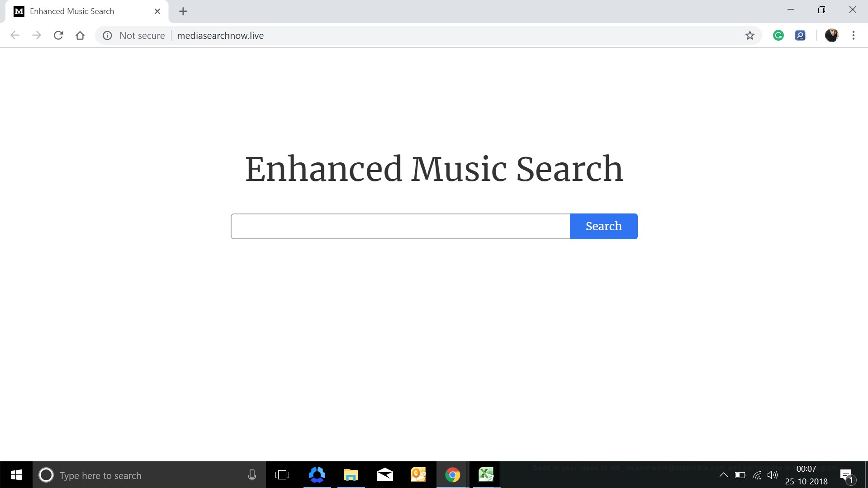Open the Windows Start menu
Viewport: 868px width, 488px height.
tap(16, 475)
